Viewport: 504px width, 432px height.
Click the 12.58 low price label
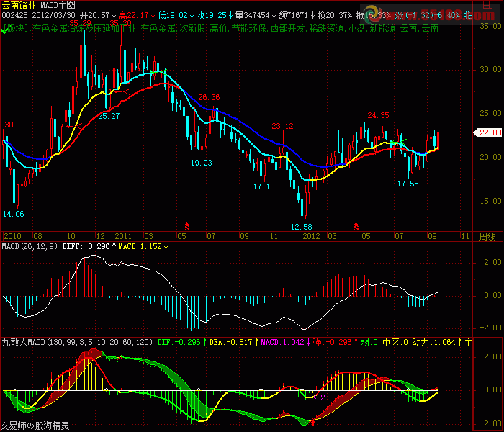(x=301, y=227)
